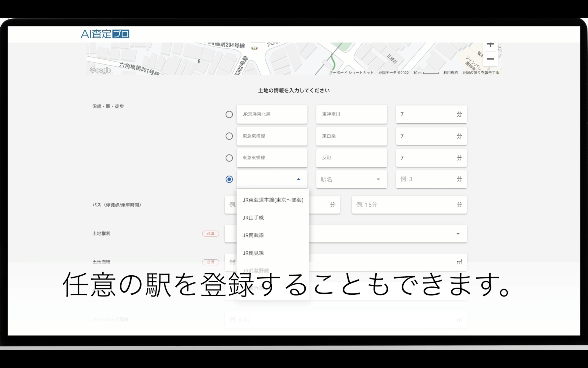The width and height of the screenshot is (588, 368).
Task: Click the 東急東横線 line field in 東白楽 row
Action: 272,136
